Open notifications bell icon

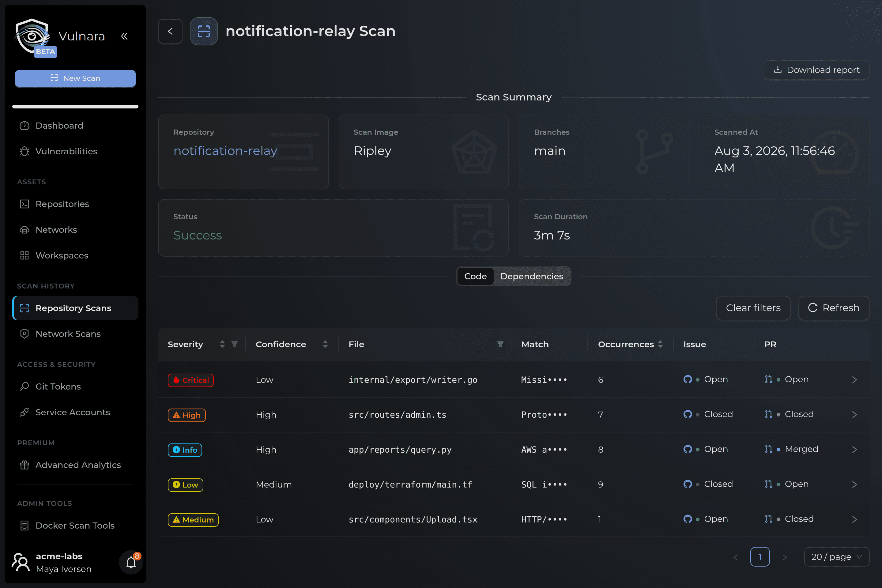131,562
